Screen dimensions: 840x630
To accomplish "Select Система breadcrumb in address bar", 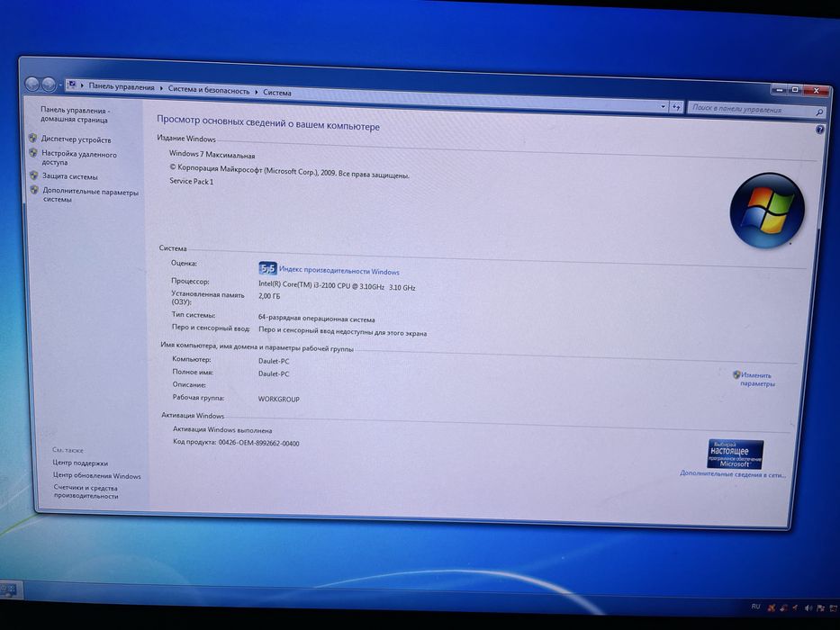I will pos(277,92).
